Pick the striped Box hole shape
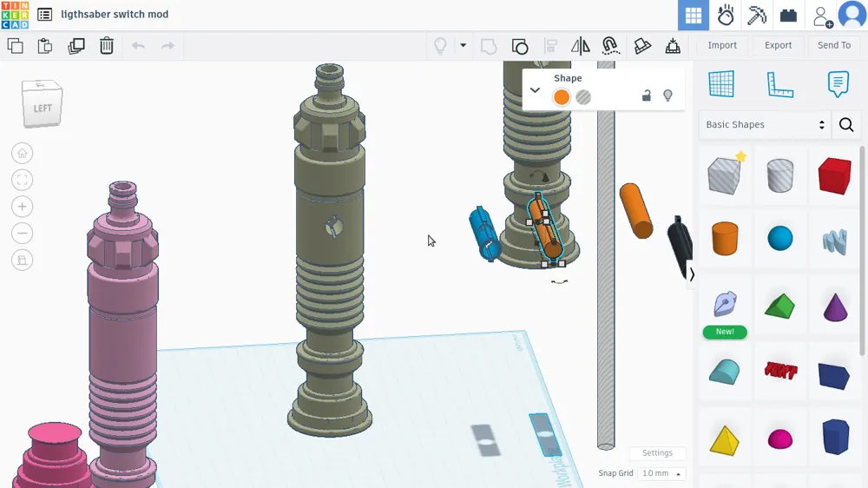868x488 pixels. coord(725,175)
